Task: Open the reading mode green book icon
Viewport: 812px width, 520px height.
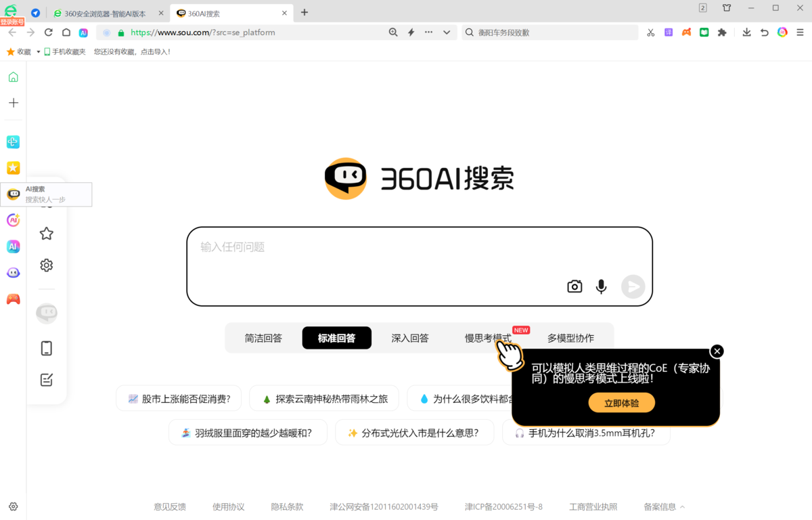Action: point(703,32)
